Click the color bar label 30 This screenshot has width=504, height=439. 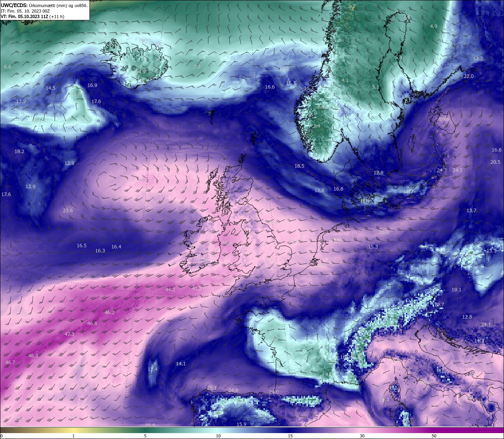coord(362,436)
